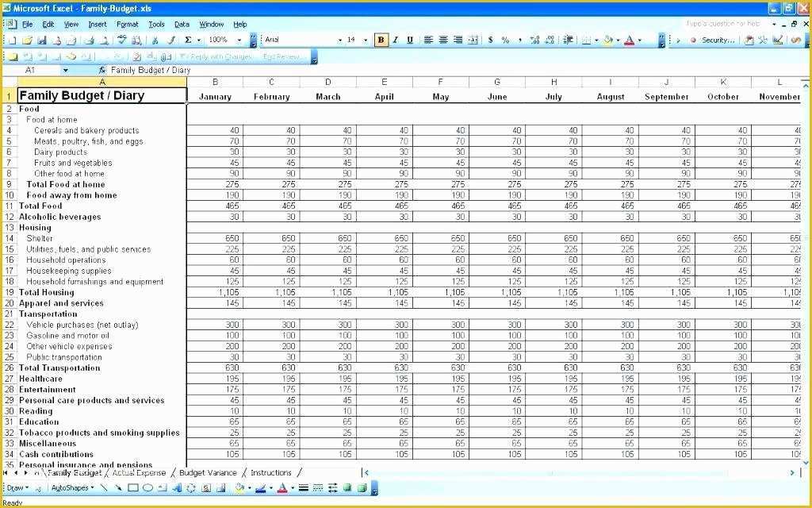The image size is (812, 508).
Task: Click the insert function fx button
Action: click(x=102, y=70)
